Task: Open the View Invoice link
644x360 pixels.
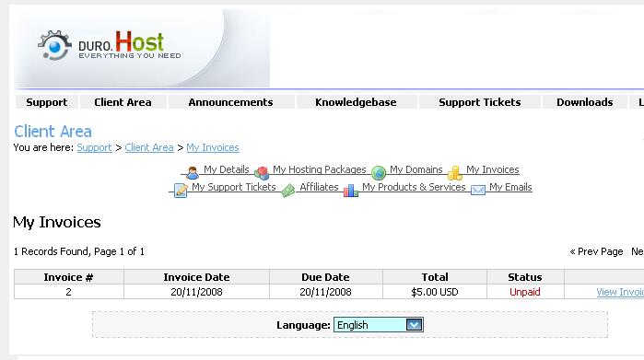Action: 620,292
